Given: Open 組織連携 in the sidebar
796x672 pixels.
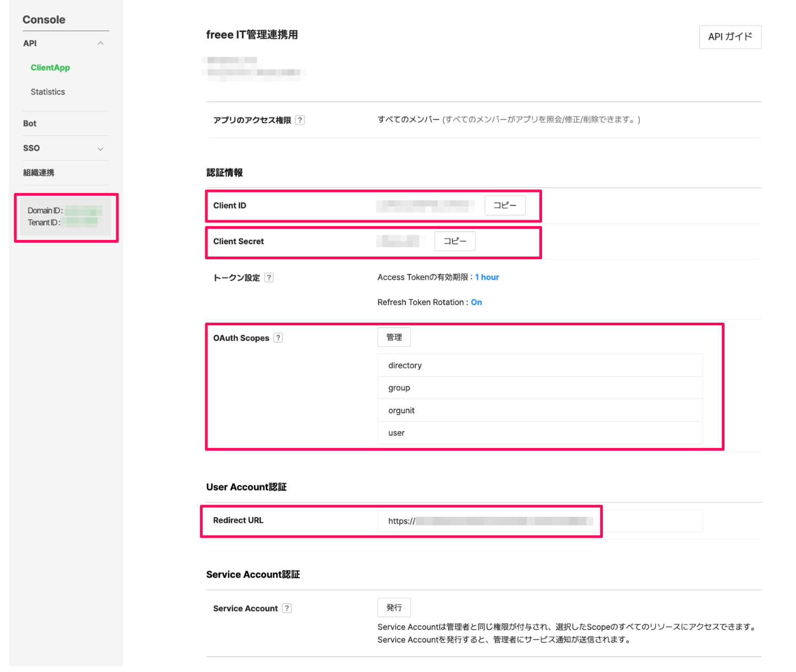Looking at the screenshot, I should point(38,172).
